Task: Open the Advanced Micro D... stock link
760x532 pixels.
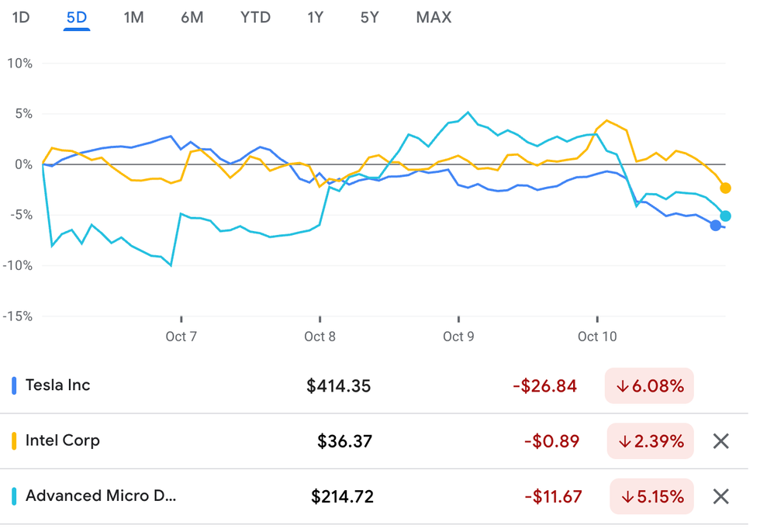Action: (x=101, y=496)
